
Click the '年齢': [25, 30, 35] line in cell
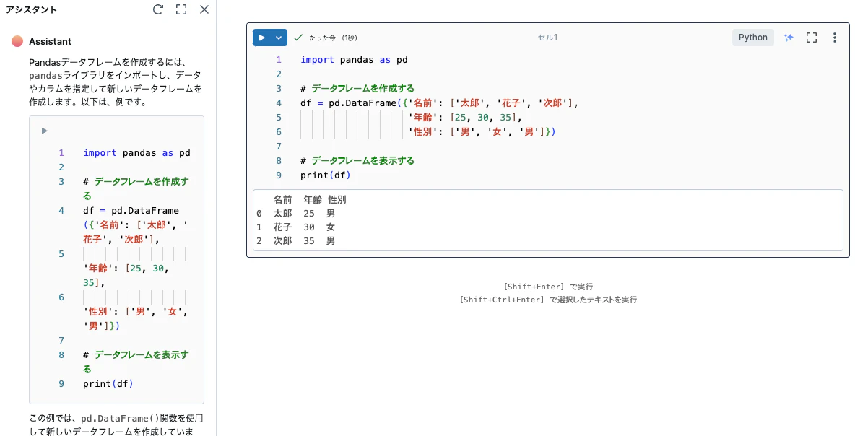click(465, 118)
